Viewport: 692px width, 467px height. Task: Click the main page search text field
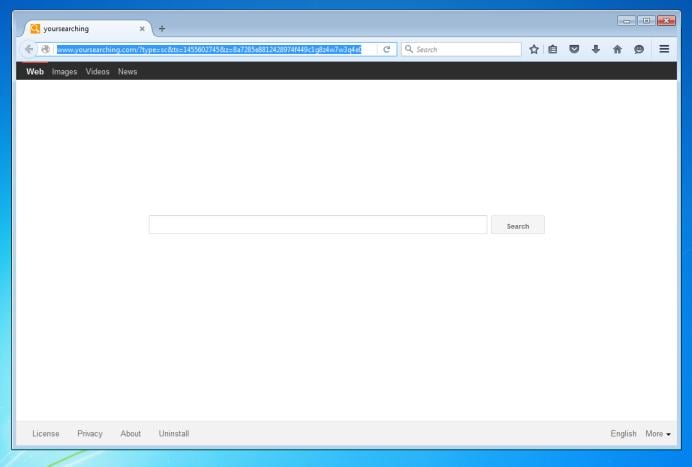click(x=318, y=225)
